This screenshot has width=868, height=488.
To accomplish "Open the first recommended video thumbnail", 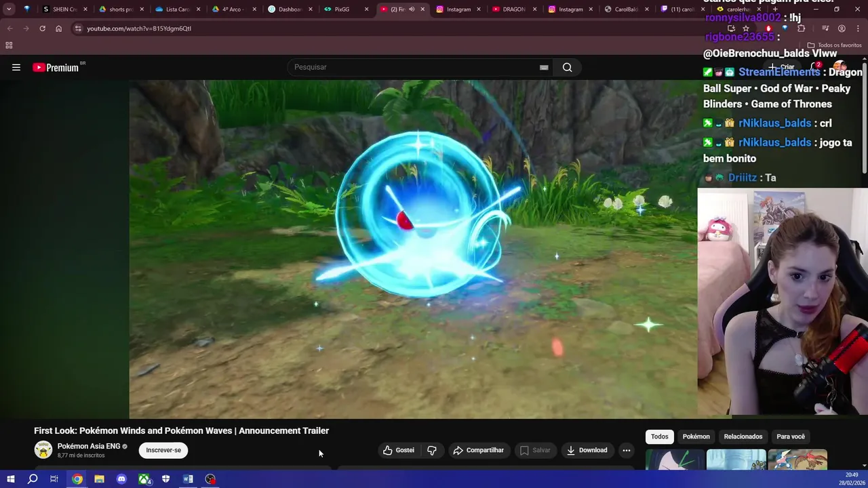I will (675, 460).
